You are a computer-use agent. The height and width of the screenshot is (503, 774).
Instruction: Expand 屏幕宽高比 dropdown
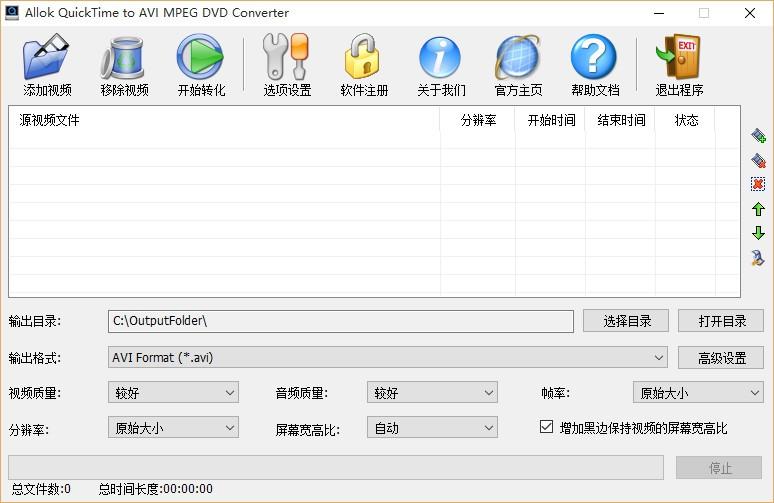click(x=432, y=427)
